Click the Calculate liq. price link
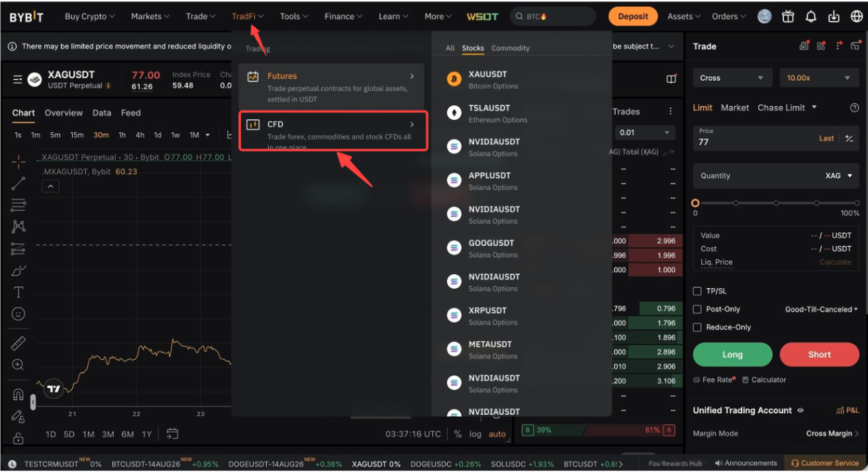 pyautogui.click(x=836, y=262)
